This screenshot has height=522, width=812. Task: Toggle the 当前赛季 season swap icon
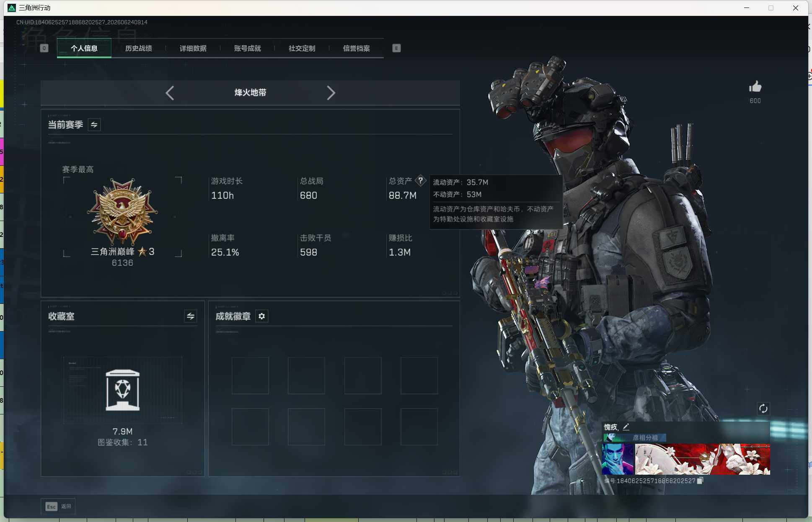point(94,125)
